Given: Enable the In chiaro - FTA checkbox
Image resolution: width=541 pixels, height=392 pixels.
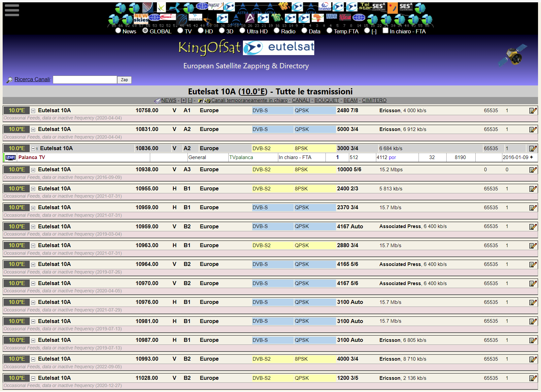Looking at the screenshot, I should tap(385, 31).
